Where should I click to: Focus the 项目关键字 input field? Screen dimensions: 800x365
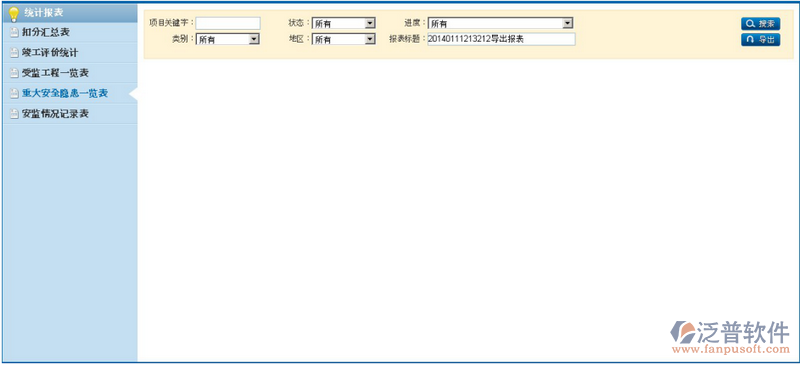tap(228, 23)
